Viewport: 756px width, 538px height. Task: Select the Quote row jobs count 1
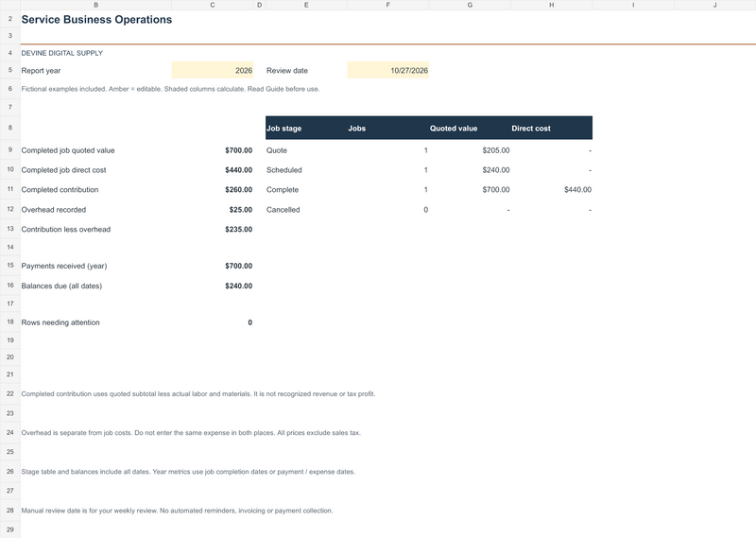tap(387, 150)
